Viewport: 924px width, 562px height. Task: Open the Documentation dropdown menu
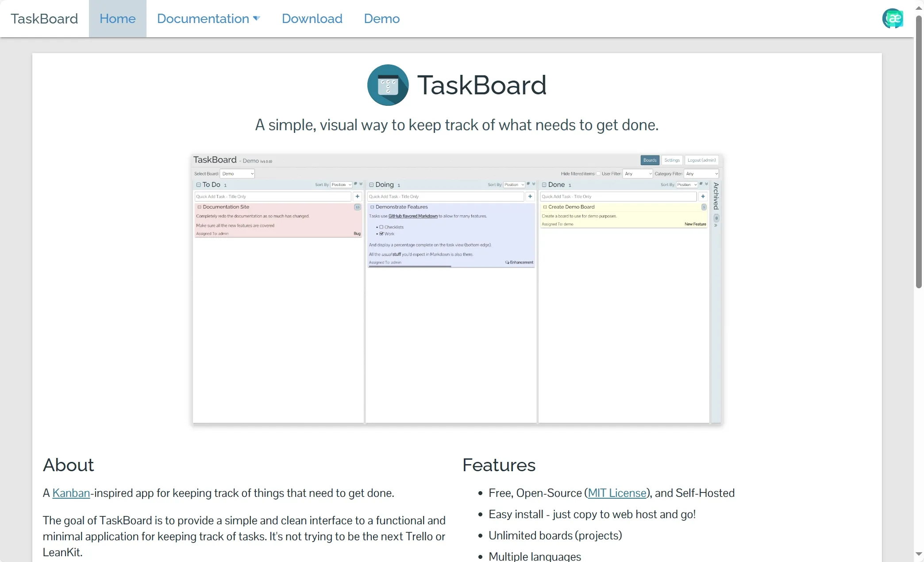tap(208, 19)
